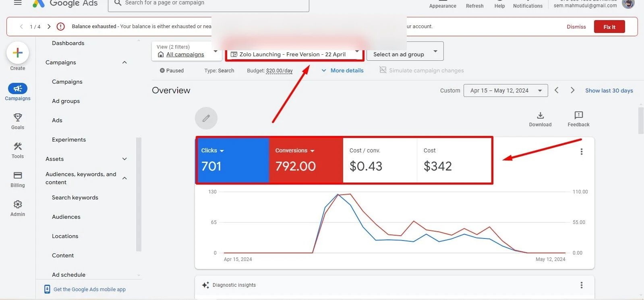Click the Cost / conv. scorecard
The image size is (644, 300).
(380, 160)
